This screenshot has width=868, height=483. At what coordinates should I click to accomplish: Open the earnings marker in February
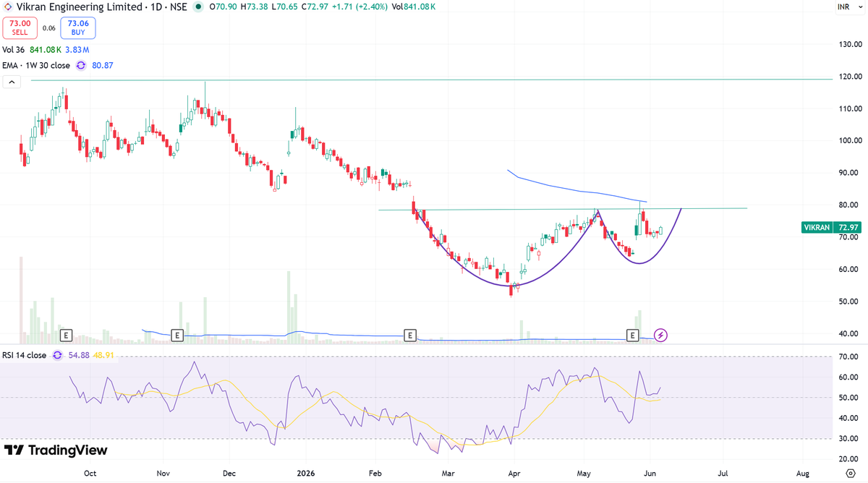(x=410, y=335)
